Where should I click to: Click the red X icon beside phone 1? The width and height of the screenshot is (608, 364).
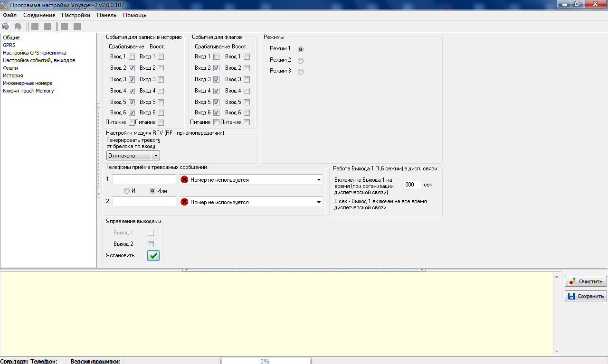coord(184,180)
